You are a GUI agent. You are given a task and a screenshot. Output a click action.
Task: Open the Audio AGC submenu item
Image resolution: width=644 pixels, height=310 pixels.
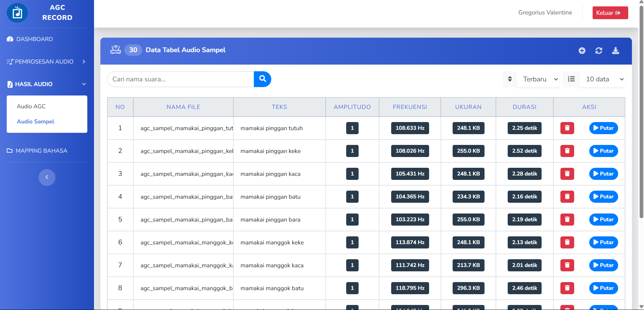[x=31, y=106]
